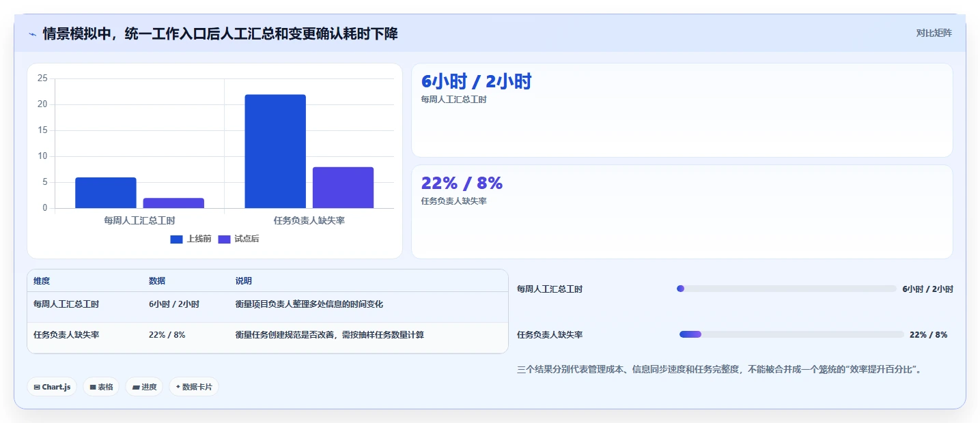Click the y-axis value 25
This screenshot has width=980, height=423.
coord(42,78)
